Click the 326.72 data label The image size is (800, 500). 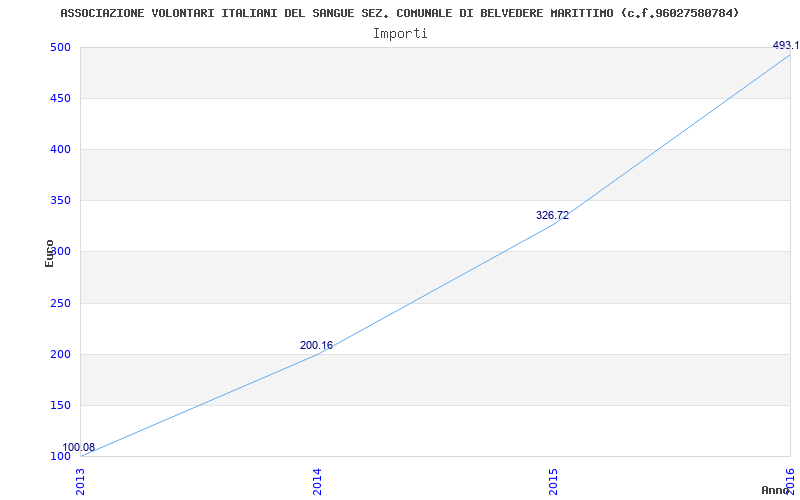[x=553, y=215]
